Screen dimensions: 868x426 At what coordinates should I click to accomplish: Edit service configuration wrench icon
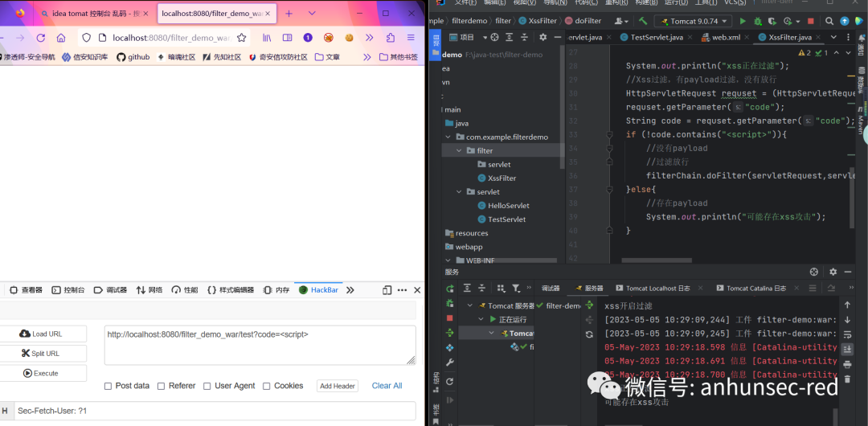click(450, 363)
